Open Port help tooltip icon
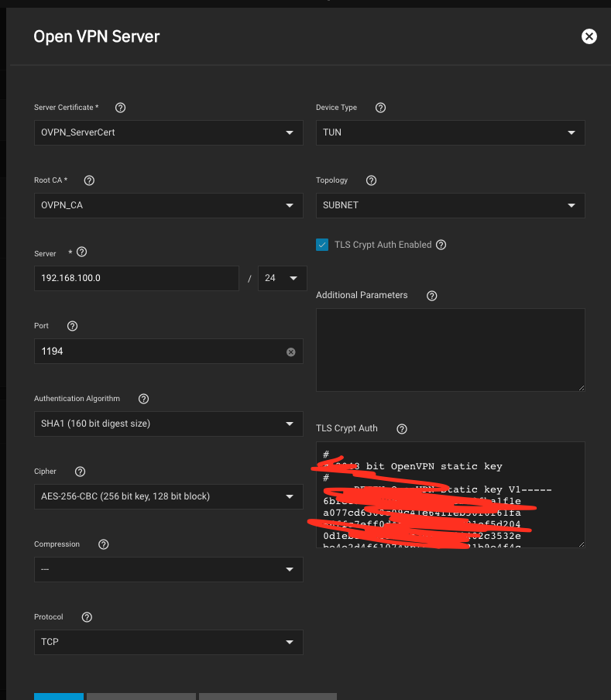This screenshot has height=700, width=611. (x=72, y=326)
